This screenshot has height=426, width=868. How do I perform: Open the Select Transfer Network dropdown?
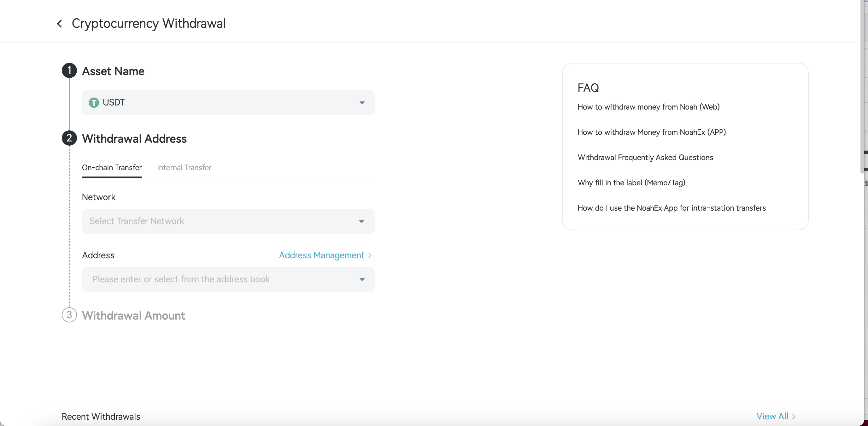pyautogui.click(x=228, y=221)
